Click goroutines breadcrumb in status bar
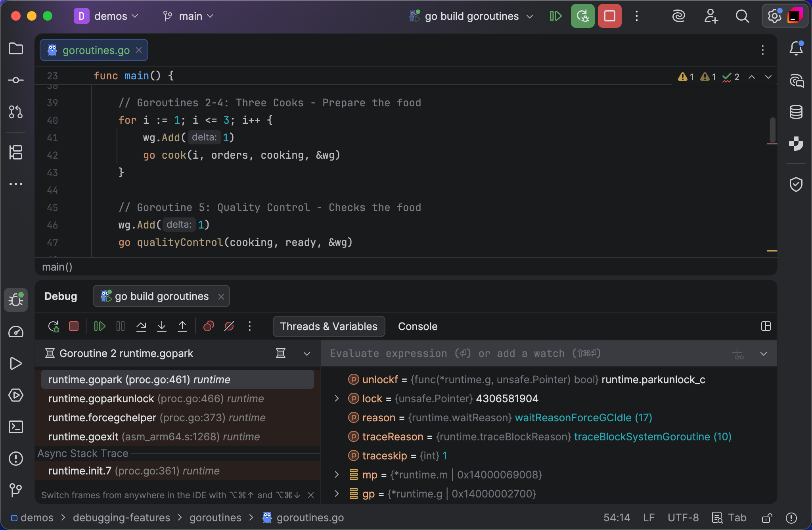 coord(215,518)
